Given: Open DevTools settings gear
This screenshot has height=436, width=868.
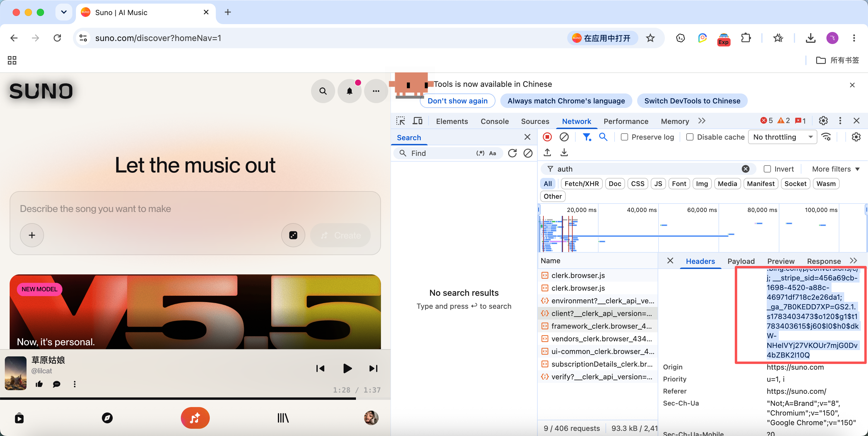Looking at the screenshot, I should [823, 121].
